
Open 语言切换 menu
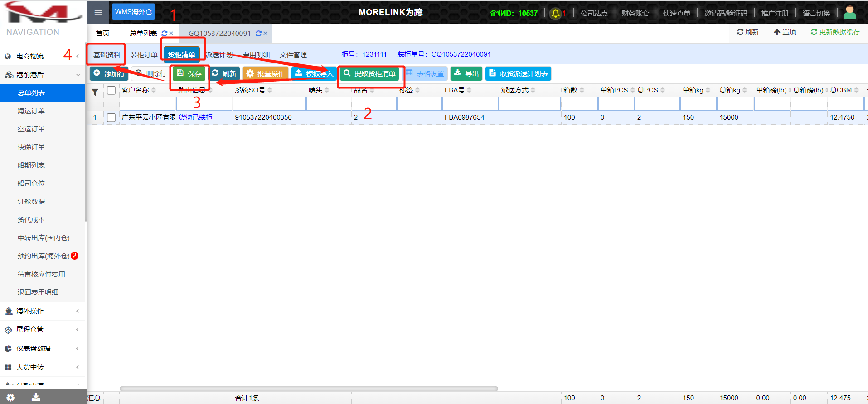click(x=816, y=14)
